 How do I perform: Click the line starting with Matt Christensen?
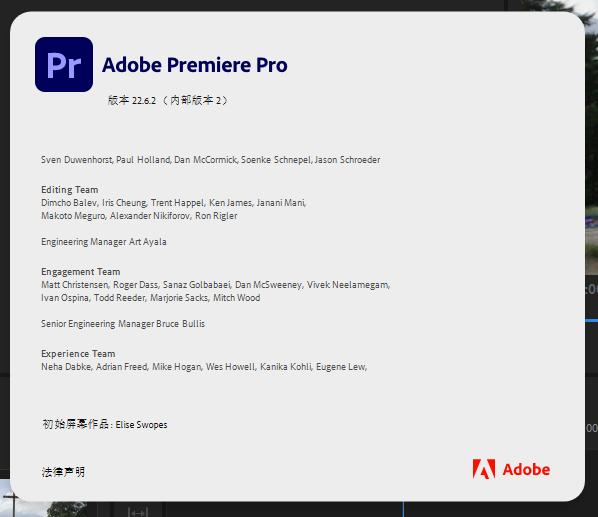tap(215, 284)
